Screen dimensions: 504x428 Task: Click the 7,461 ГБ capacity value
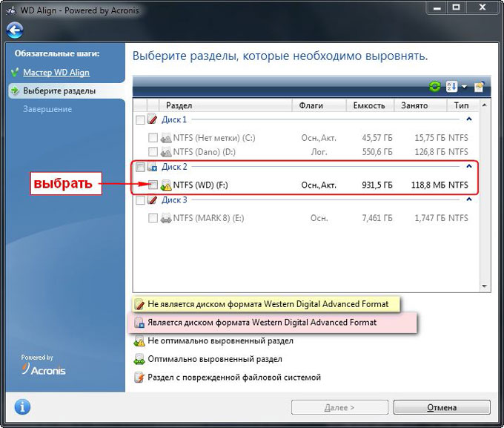(377, 218)
